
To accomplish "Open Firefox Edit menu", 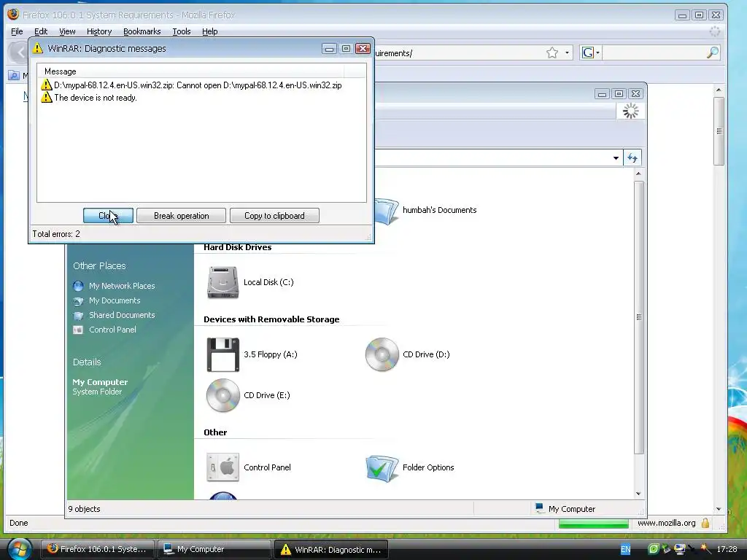I will click(41, 31).
